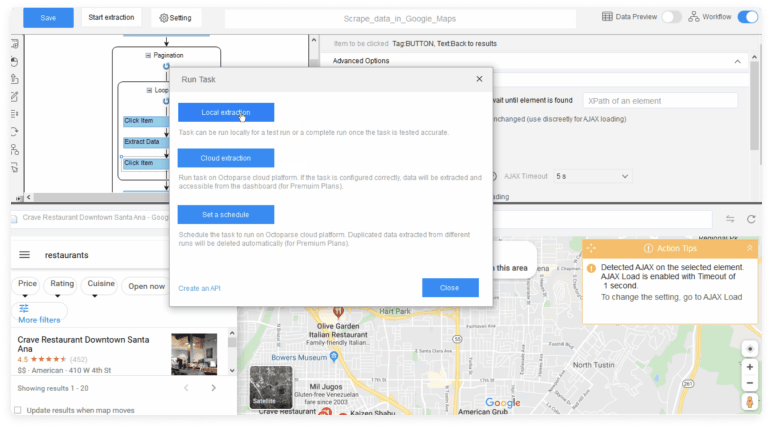Click Olive Garden Italian Restaurant on map
The width and height of the screenshot is (771, 428).
click(338, 330)
